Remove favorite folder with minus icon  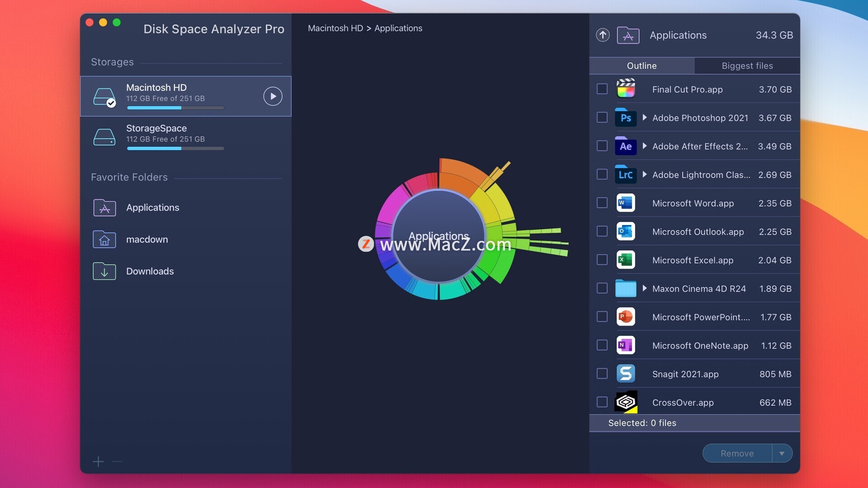pyautogui.click(x=118, y=461)
